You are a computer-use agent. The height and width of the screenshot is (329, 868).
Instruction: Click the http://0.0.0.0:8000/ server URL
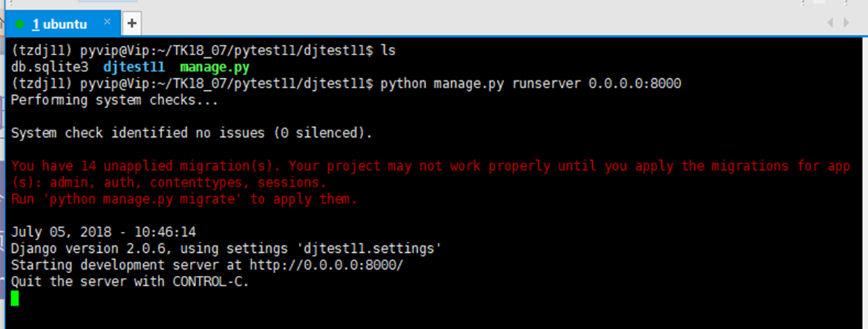pos(325,265)
